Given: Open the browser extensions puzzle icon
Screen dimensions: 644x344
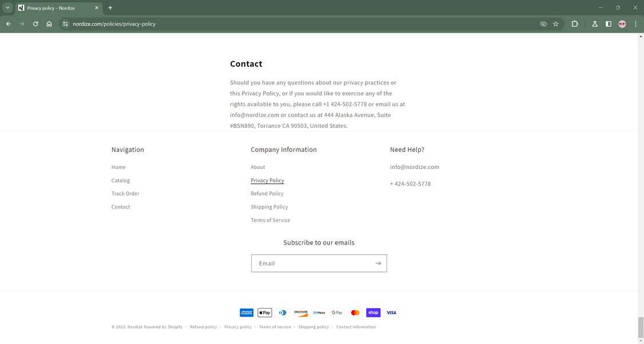Looking at the screenshot, I should (574, 24).
